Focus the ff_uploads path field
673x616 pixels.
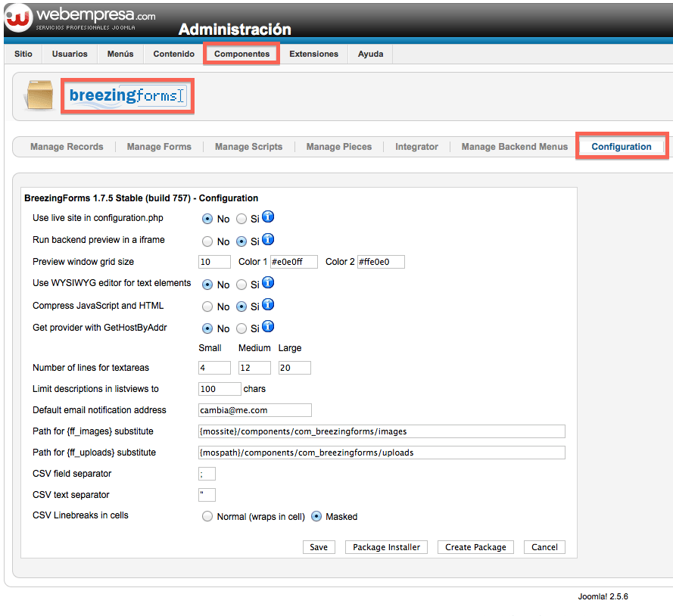click(382, 453)
